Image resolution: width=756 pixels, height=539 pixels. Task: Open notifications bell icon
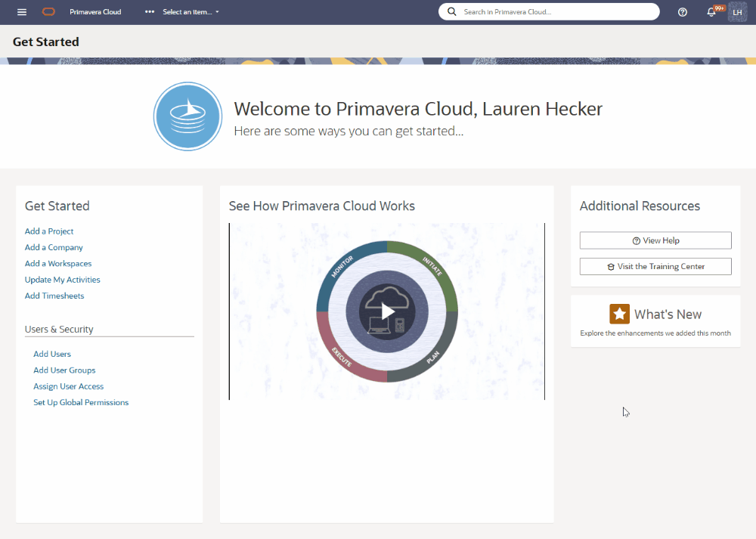(711, 12)
